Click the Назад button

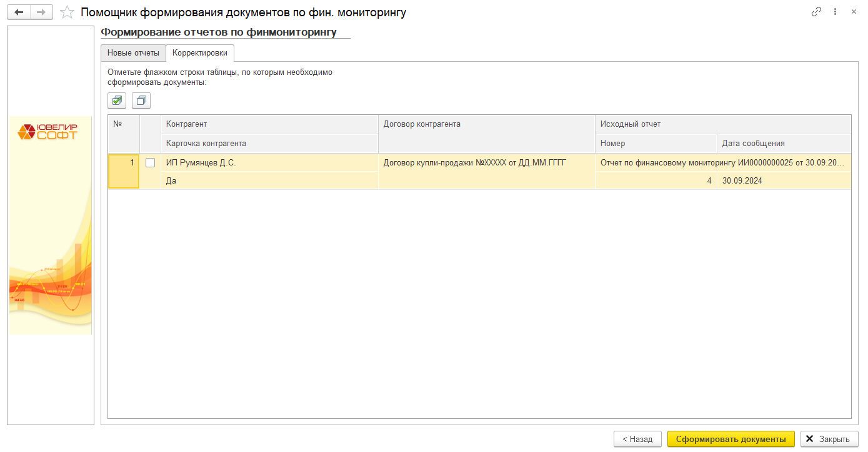click(637, 439)
